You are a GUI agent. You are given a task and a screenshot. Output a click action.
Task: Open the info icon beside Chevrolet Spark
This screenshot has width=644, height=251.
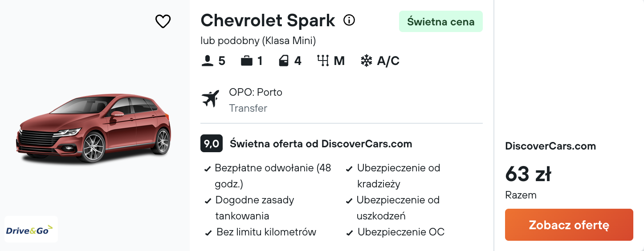[x=349, y=20]
